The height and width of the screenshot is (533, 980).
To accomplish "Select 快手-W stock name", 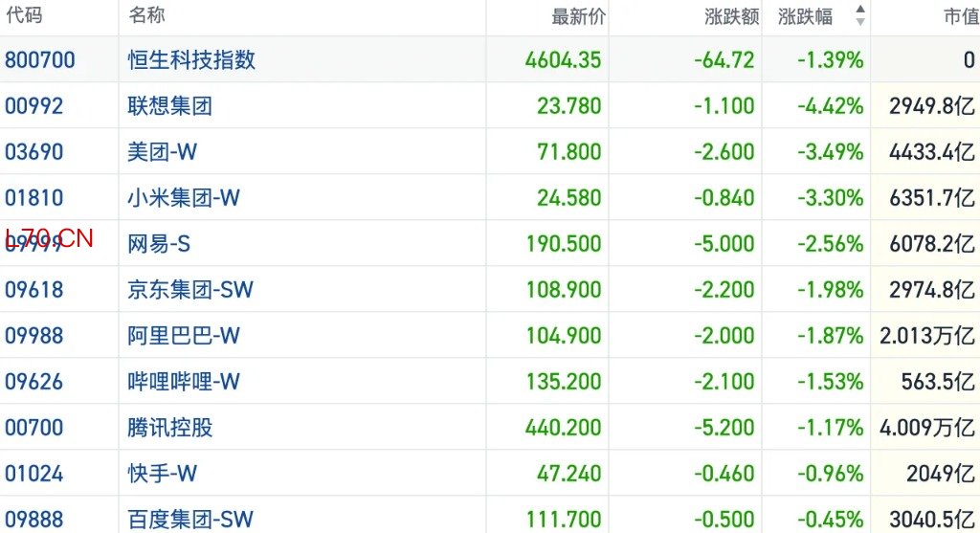I will [163, 473].
